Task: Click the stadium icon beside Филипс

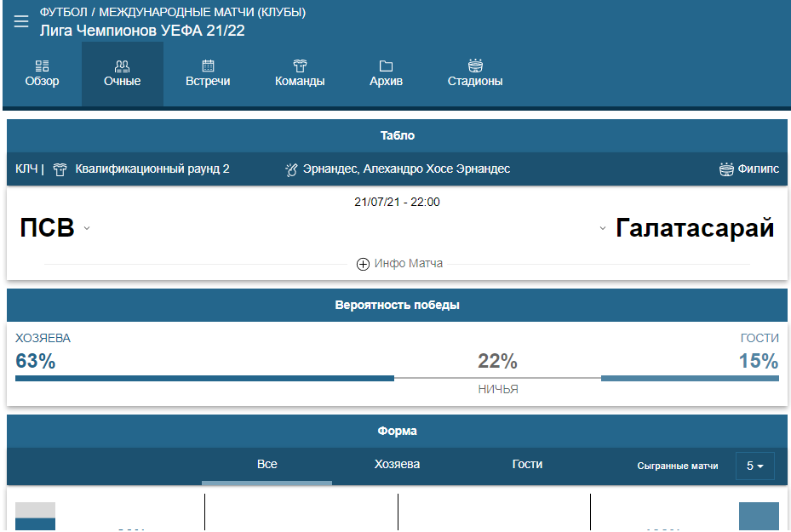Action: point(726,169)
